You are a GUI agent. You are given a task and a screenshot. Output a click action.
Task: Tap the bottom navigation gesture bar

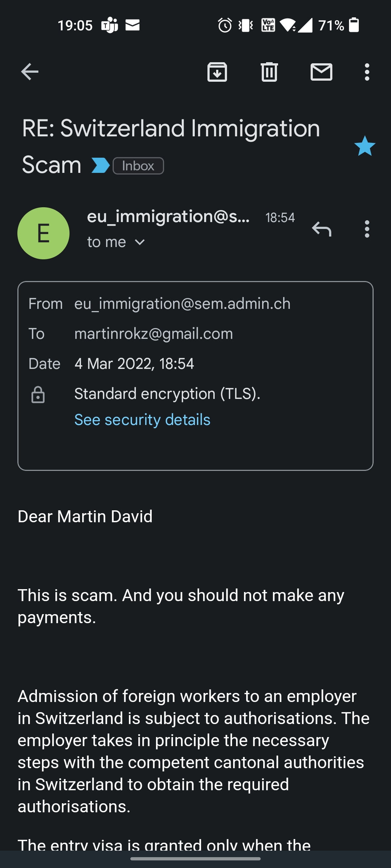point(195,859)
